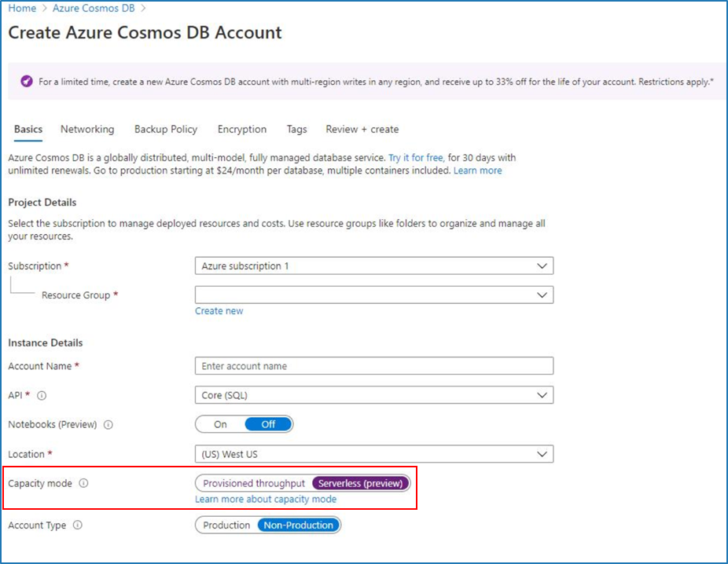Switch to the Networking tab
The height and width of the screenshot is (564, 728).
click(x=87, y=130)
